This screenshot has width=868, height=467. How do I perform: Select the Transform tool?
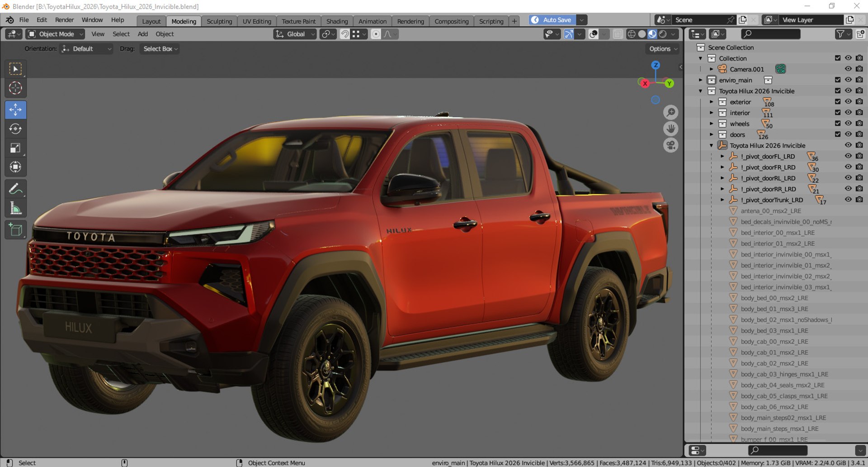[15, 167]
